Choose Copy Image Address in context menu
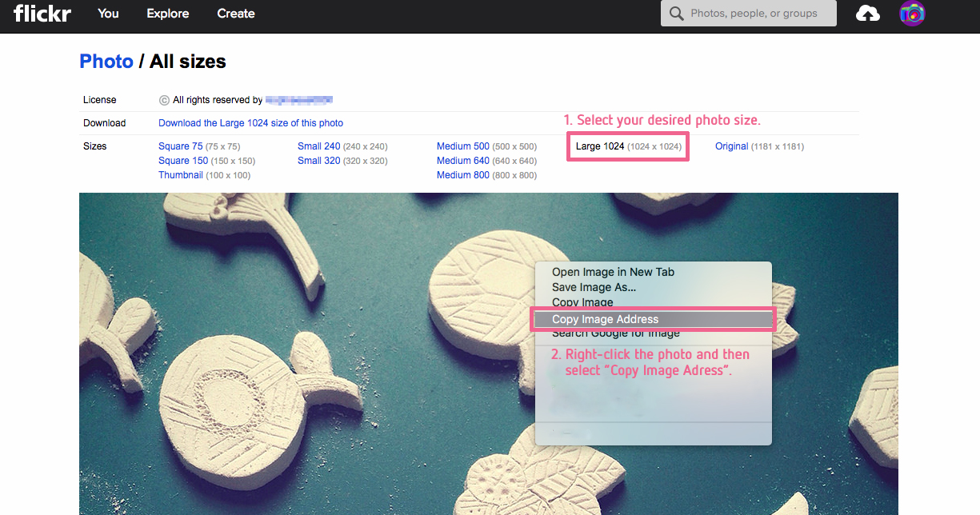This screenshot has width=980, height=515. pyautogui.click(x=605, y=320)
